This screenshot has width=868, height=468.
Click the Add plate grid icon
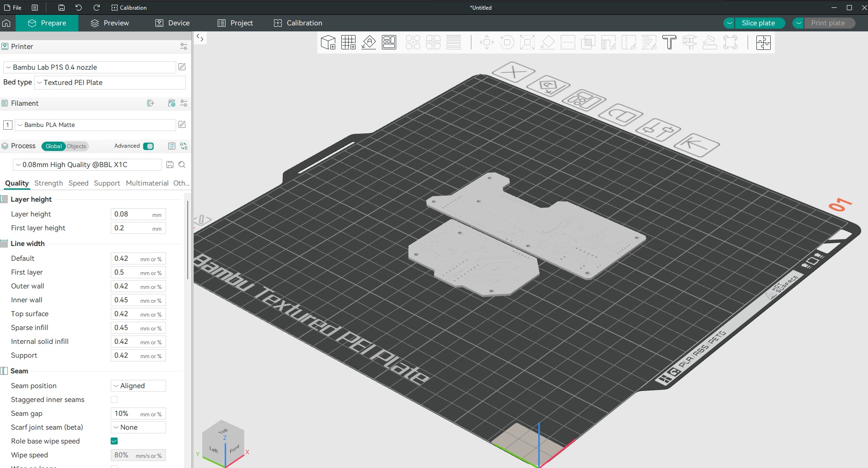point(348,42)
